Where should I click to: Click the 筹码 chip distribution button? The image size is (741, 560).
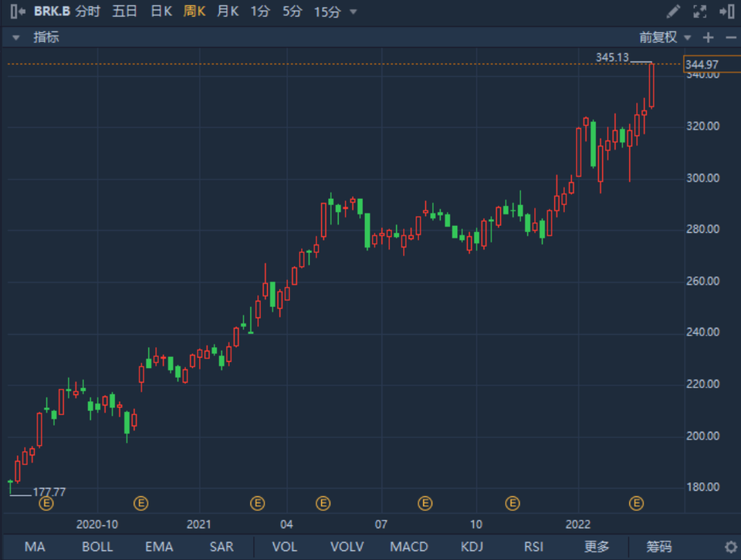658,547
